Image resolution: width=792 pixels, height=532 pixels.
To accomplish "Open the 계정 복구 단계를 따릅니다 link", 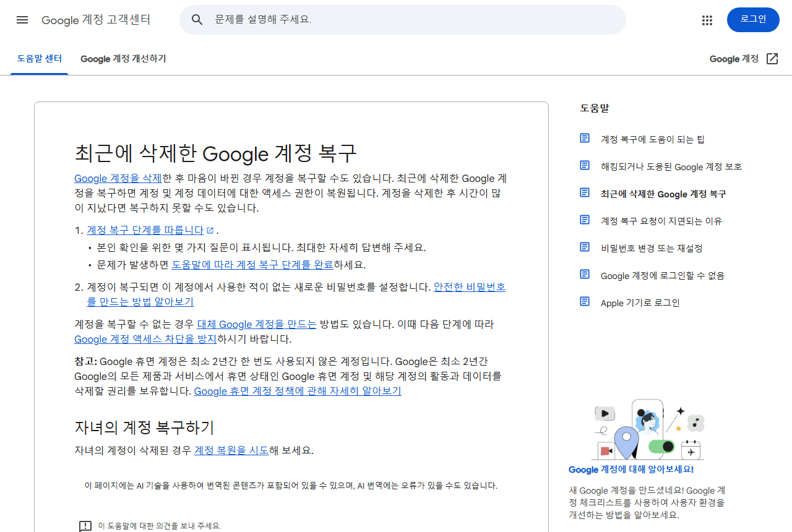I will pos(145,230).
